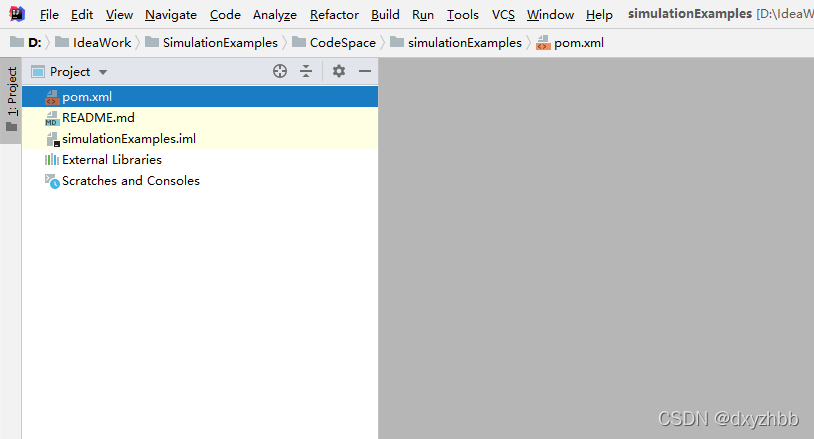Screen dimensions: 814x439
Task: Select simulationExamples.iml in the project tree
Action: [200, 139]
